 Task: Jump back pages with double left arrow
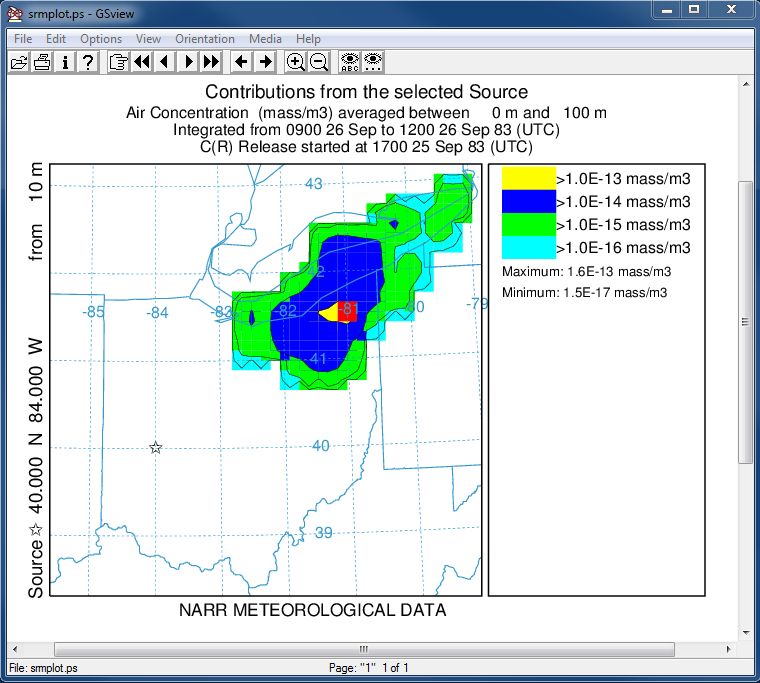pyautogui.click(x=141, y=62)
